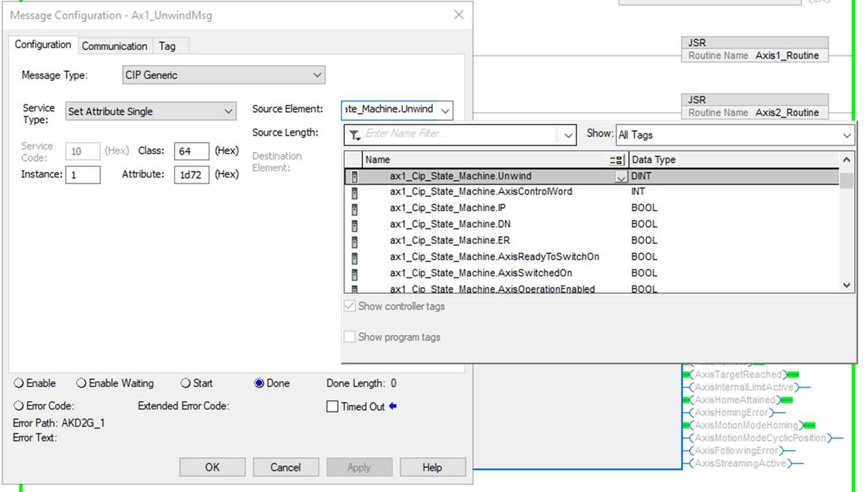Click the tag icon beside AxisReadyToSwitchOn
The height and width of the screenshot is (492, 868).
tap(355, 258)
